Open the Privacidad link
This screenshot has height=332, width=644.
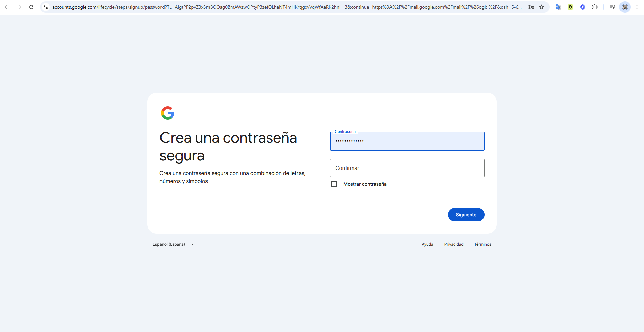454,244
